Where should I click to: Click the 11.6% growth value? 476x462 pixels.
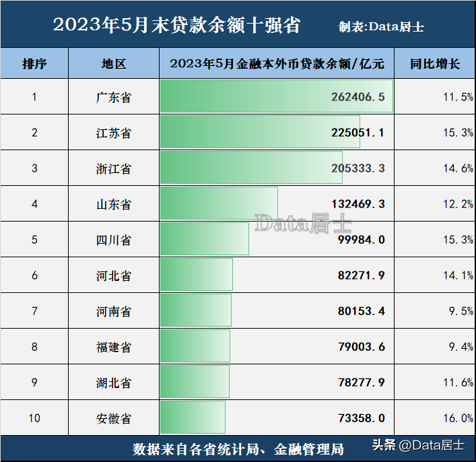[458, 383]
